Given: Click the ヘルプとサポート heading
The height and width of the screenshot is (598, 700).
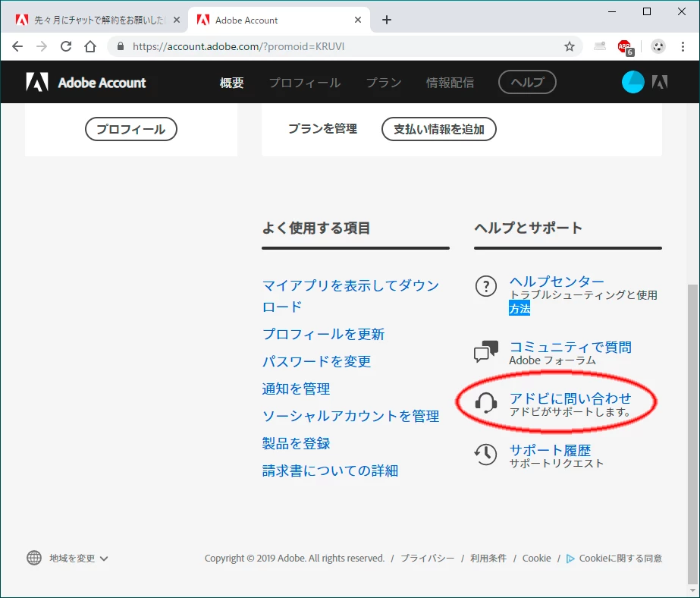Looking at the screenshot, I should tap(528, 228).
